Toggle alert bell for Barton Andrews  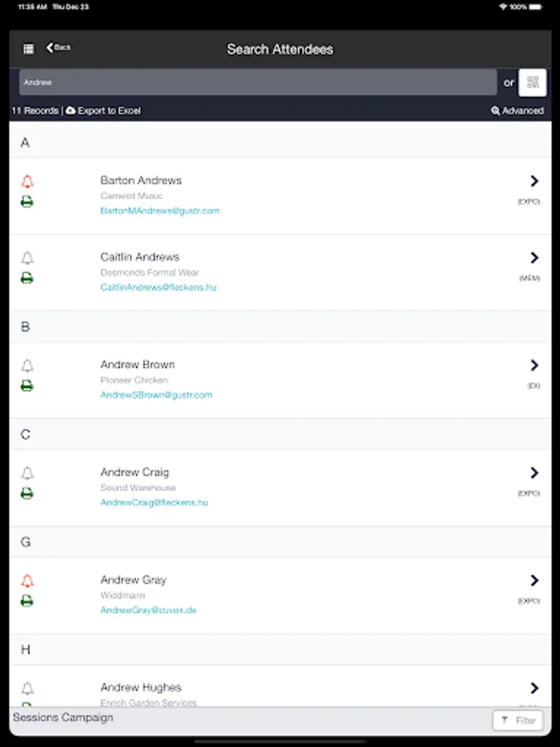click(x=27, y=182)
